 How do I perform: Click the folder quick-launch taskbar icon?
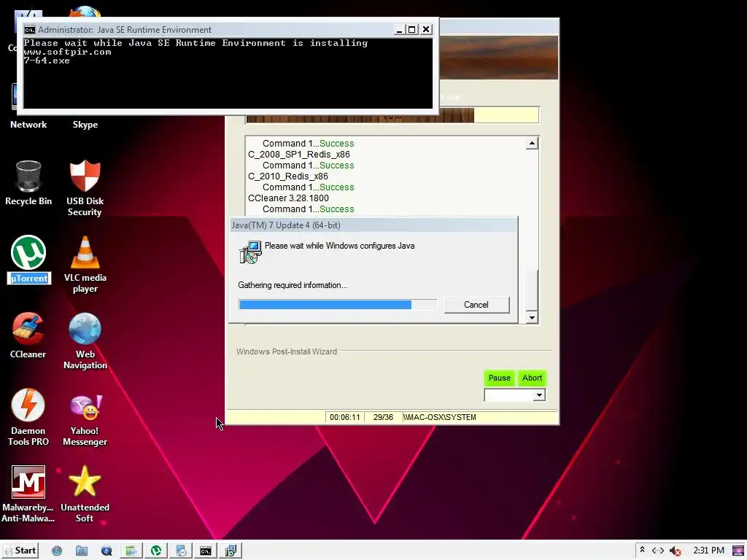coord(82,551)
